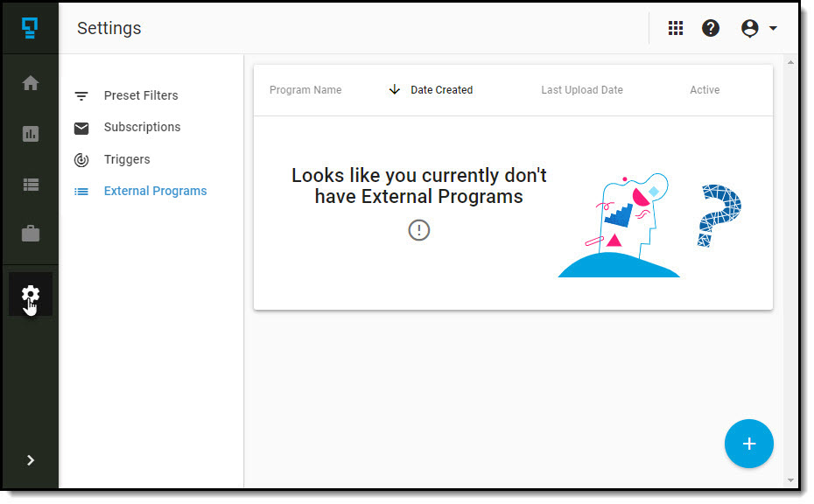Open the briefcase icon in the sidebar
Screen dimensions: 814x504
tap(31, 234)
